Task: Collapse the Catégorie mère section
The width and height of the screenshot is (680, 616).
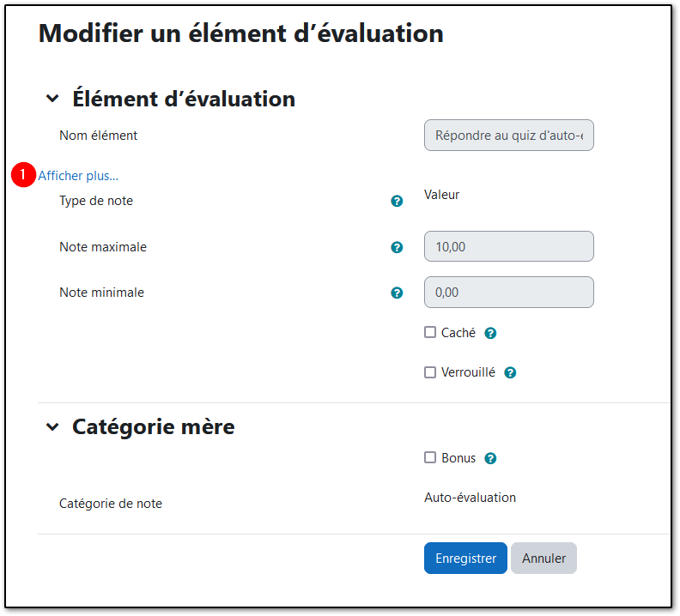Action: pos(52,426)
